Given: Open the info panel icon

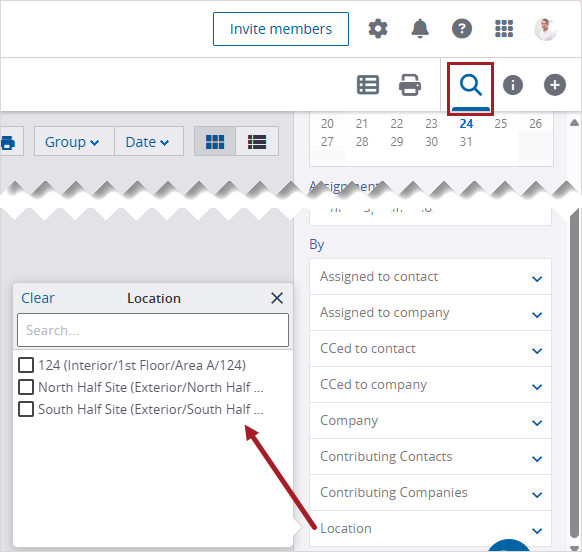Looking at the screenshot, I should [513, 85].
